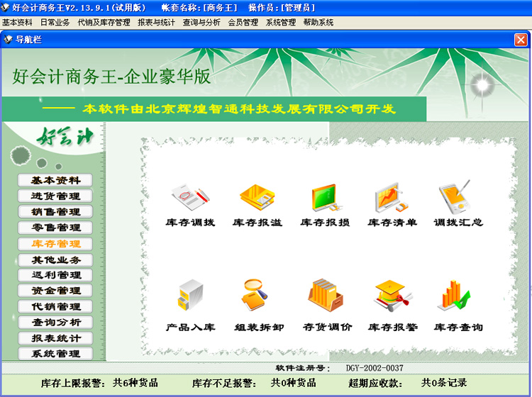The width and height of the screenshot is (532, 397).
Task: Open the 组装拆卸 magnifier icon
Action: [255, 295]
